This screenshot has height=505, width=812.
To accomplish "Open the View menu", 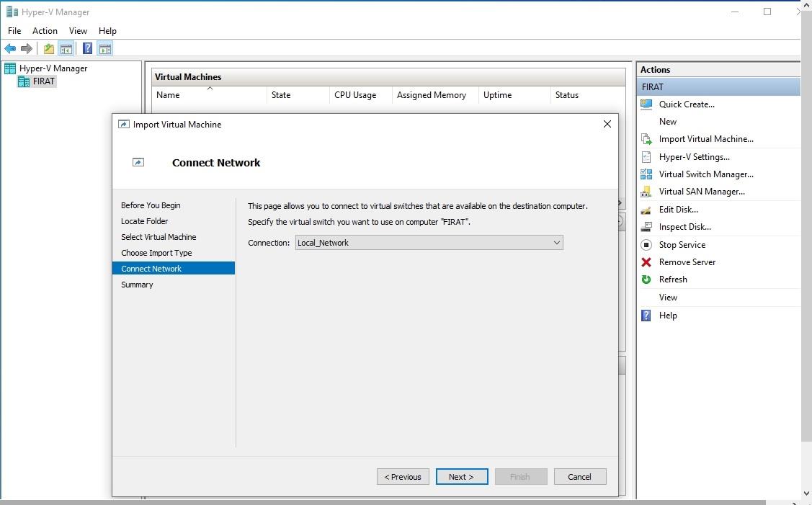I will (79, 31).
